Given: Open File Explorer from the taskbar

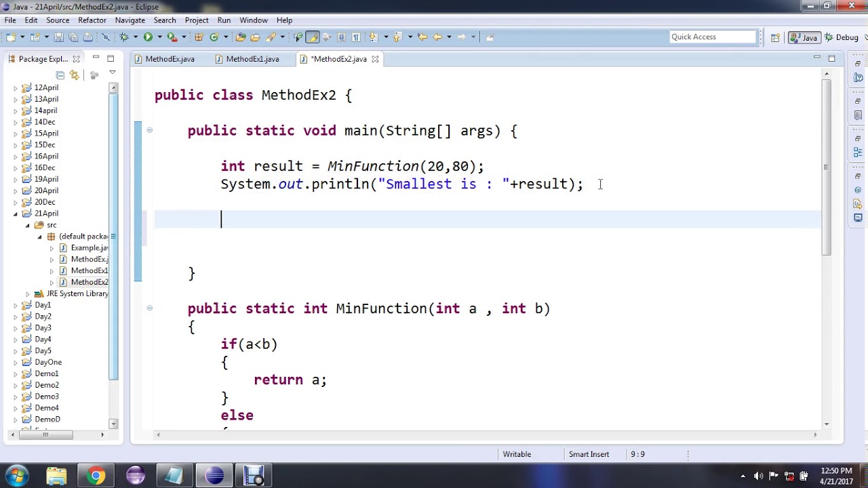Looking at the screenshot, I should coord(56,476).
